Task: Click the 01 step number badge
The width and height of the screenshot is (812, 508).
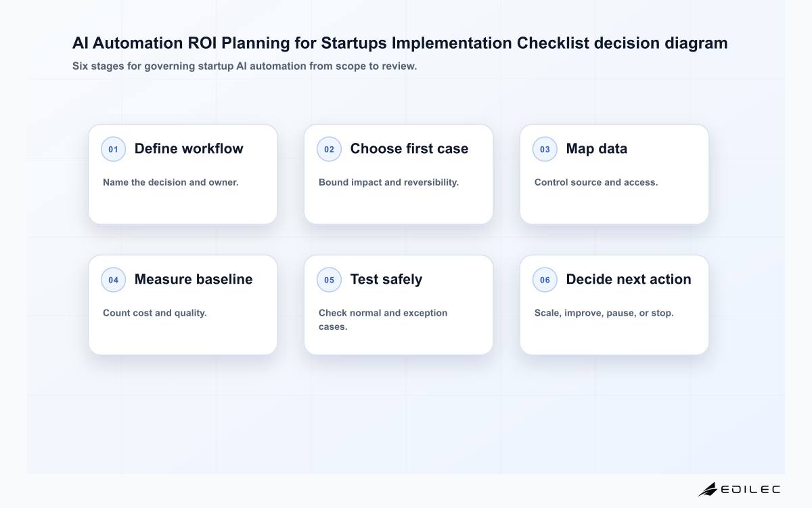Action: pos(113,149)
